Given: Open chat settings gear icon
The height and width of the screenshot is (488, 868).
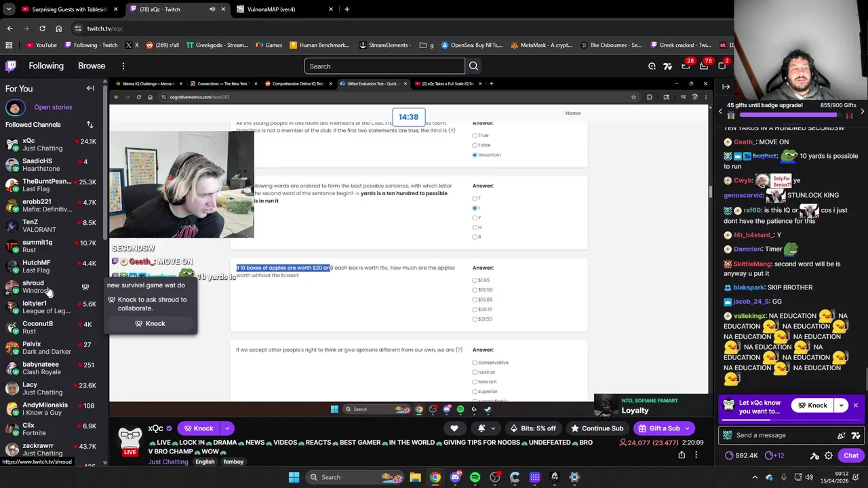Looking at the screenshot, I should point(829,455).
